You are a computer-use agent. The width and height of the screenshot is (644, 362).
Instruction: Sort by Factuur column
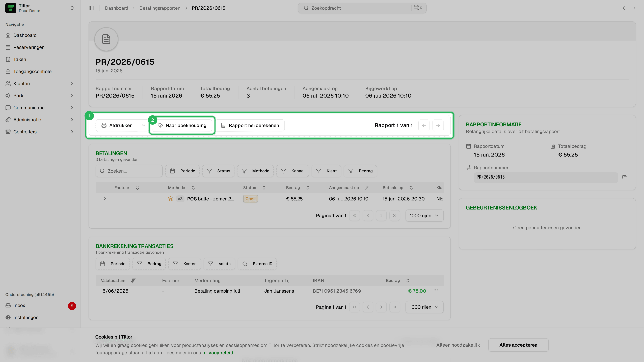[x=127, y=188]
